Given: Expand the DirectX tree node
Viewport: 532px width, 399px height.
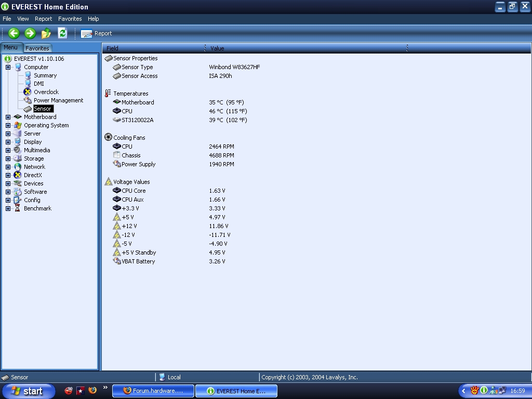Looking at the screenshot, I should [x=8, y=175].
